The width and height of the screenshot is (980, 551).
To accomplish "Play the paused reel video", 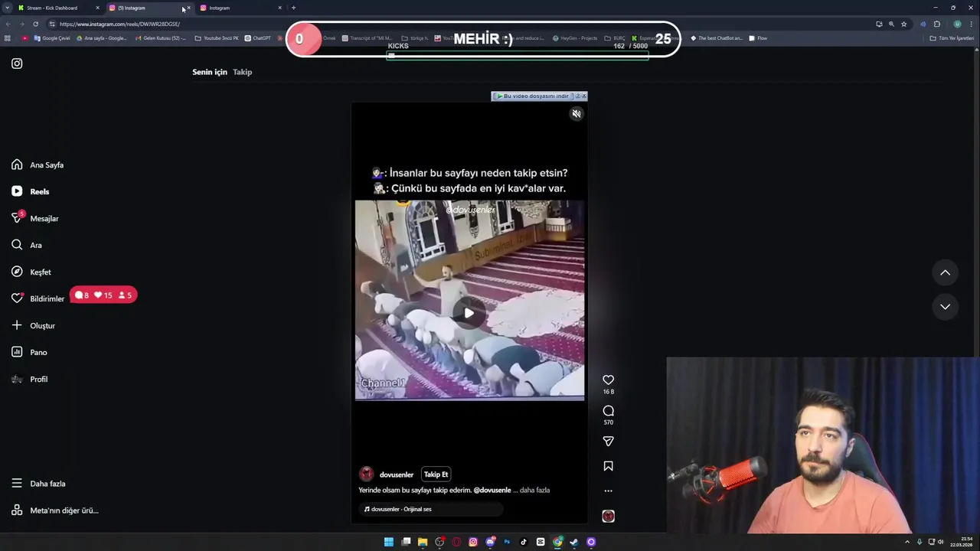I will coord(469,313).
